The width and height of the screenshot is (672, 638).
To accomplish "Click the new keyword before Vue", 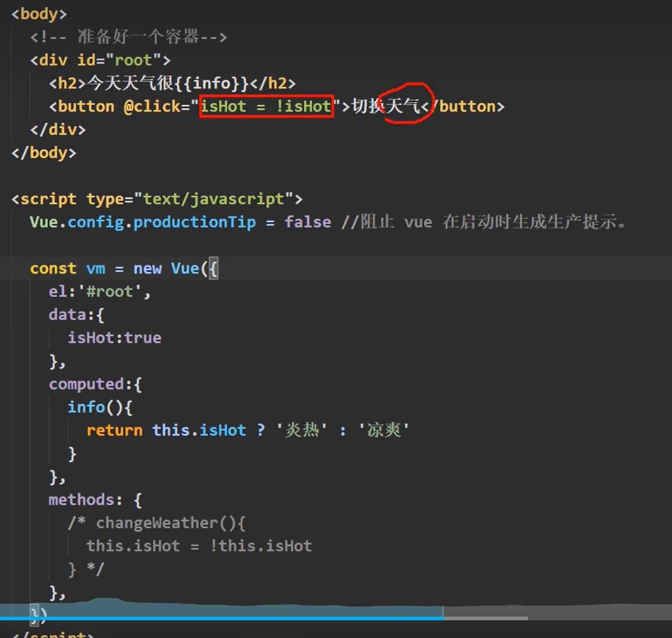I will coord(147,269).
